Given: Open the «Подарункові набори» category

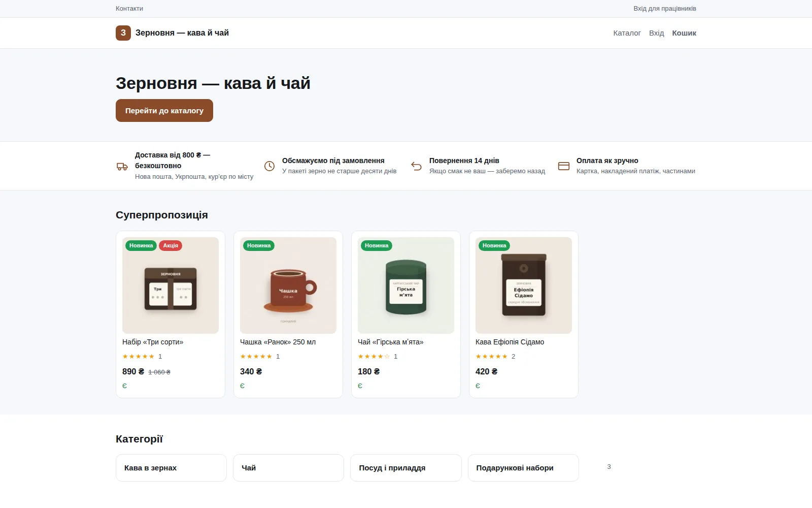Looking at the screenshot, I should coord(523,468).
